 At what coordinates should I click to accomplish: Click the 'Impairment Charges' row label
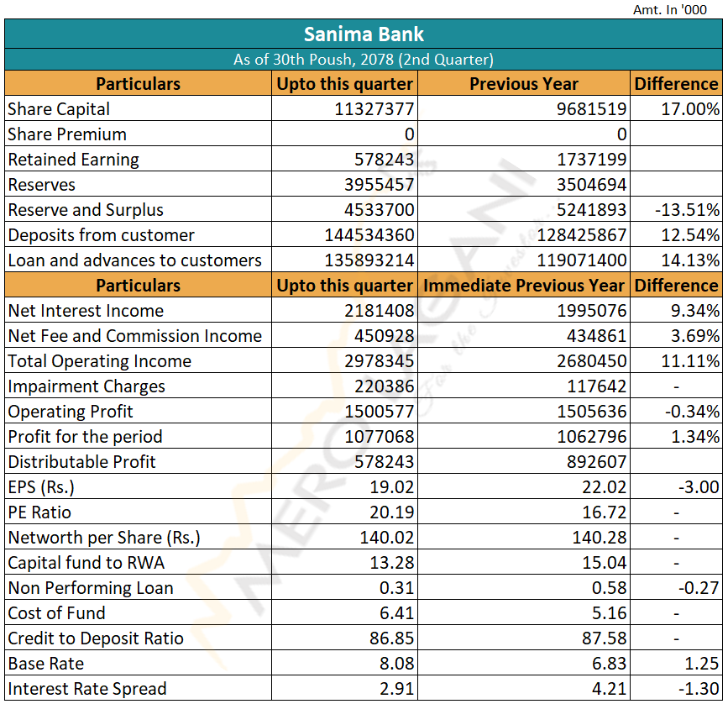[x=86, y=386]
